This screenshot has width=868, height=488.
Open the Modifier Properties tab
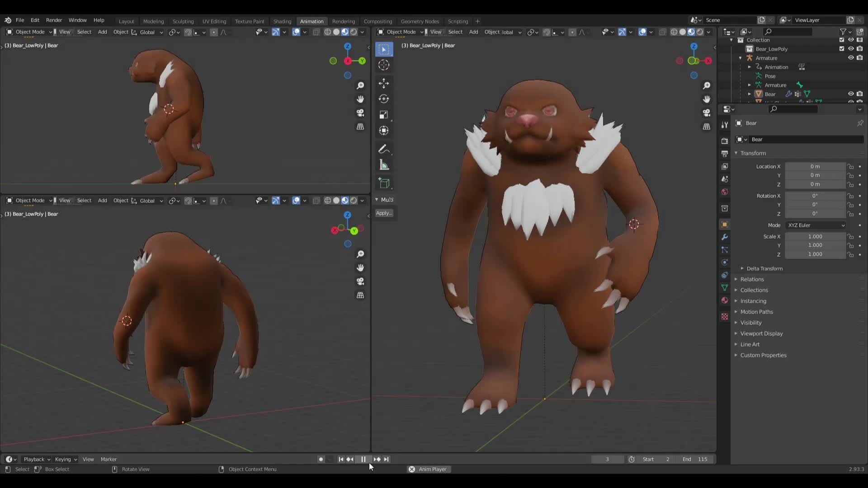point(725,237)
